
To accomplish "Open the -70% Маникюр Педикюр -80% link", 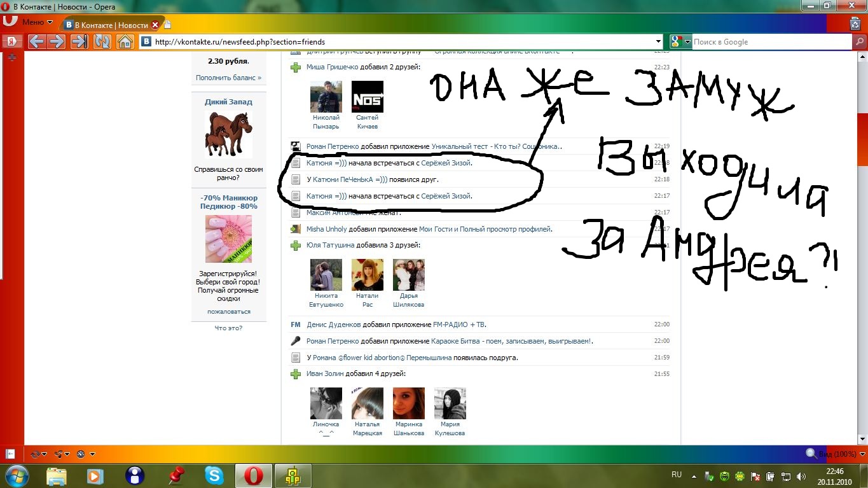I will [228, 202].
